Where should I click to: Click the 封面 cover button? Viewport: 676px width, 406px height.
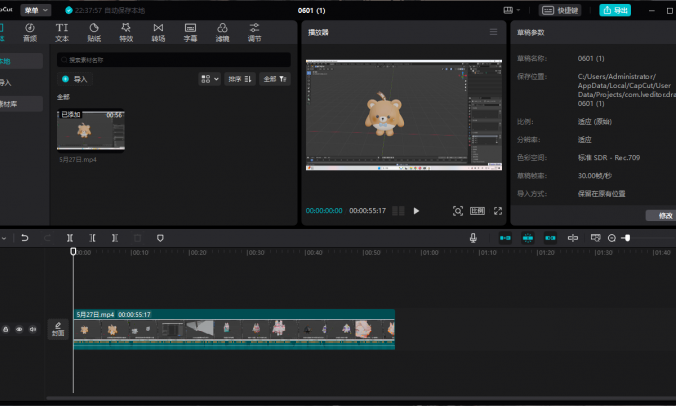point(58,329)
